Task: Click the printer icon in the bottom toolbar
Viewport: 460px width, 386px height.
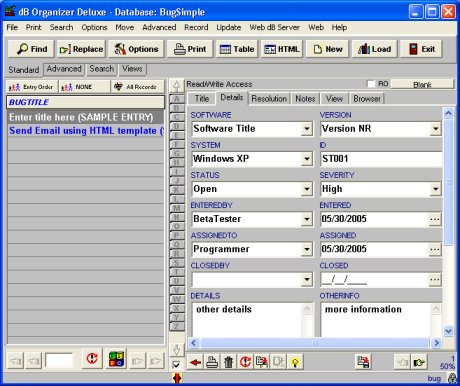Action: [x=212, y=362]
